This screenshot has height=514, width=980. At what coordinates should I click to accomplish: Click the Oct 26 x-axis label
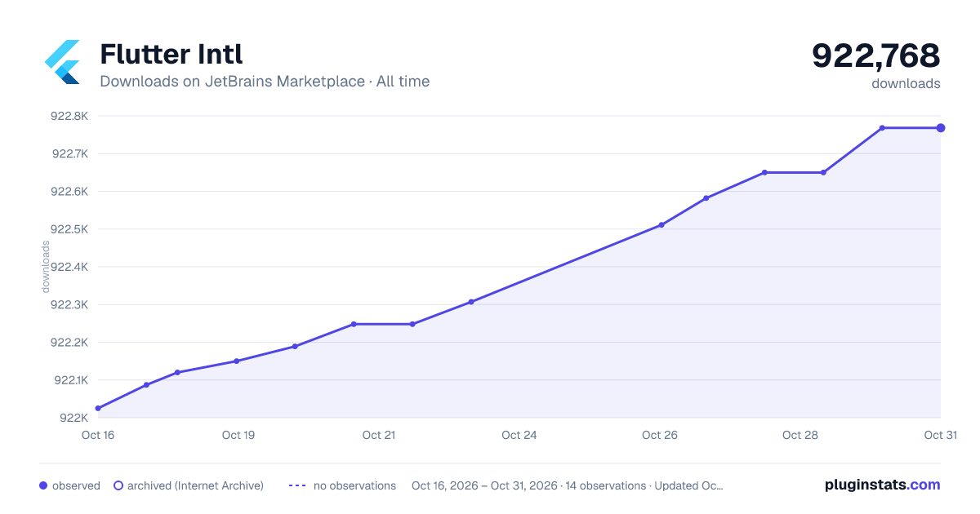pos(660,435)
